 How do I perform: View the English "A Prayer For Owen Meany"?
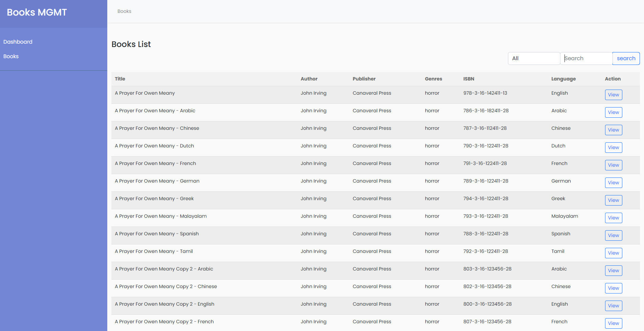point(613,95)
